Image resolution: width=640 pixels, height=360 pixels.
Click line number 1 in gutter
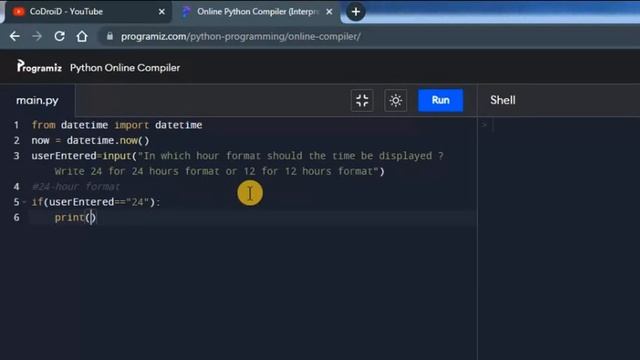pyautogui.click(x=16, y=125)
